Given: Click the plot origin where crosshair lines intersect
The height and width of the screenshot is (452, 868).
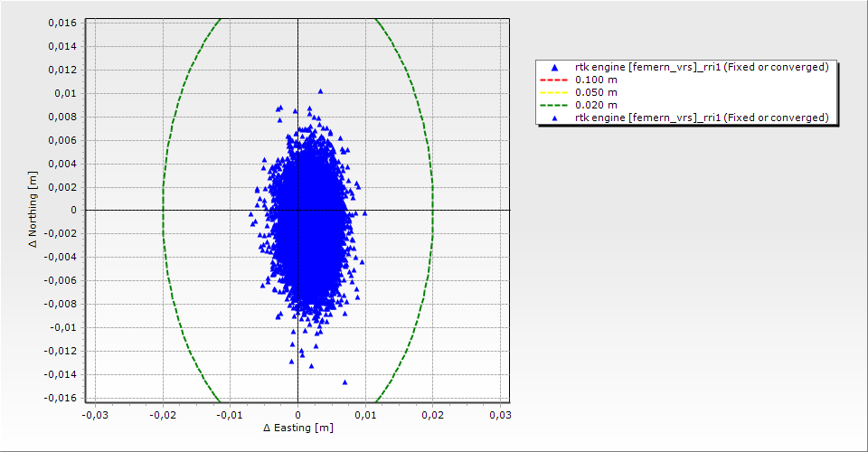Looking at the screenshot, I should (x=297, y=210).
